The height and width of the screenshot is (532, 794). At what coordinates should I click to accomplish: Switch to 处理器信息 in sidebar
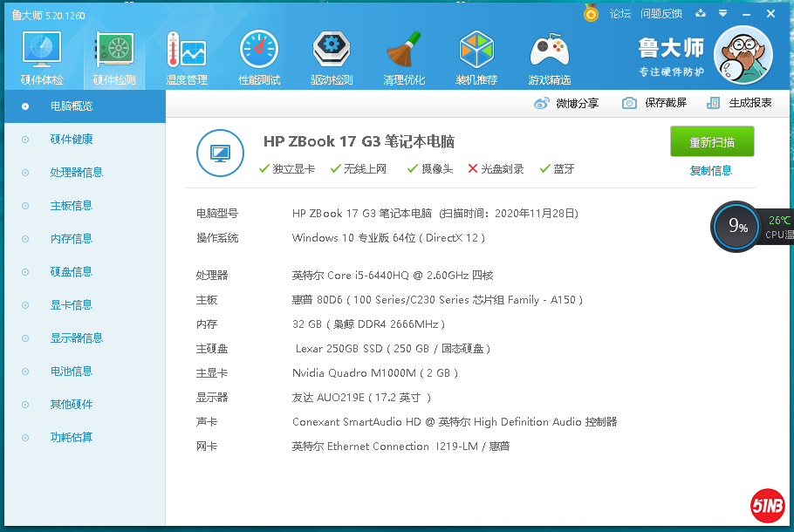(x=76, y=173)
